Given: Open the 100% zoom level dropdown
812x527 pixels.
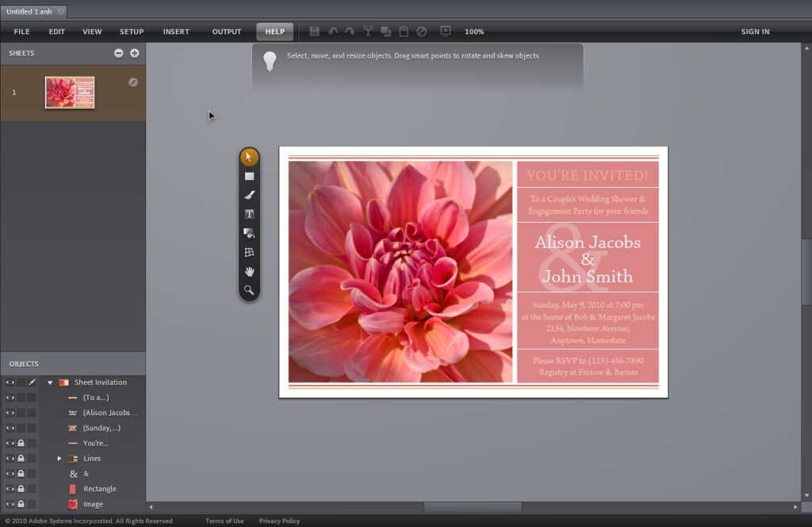Looking at the screenshot, I should (474, 32).
